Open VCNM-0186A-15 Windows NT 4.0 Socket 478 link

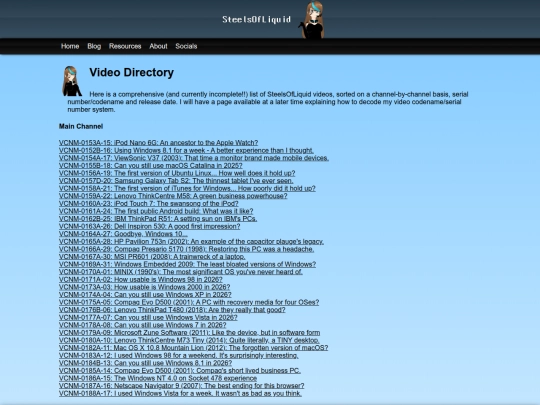158,378
